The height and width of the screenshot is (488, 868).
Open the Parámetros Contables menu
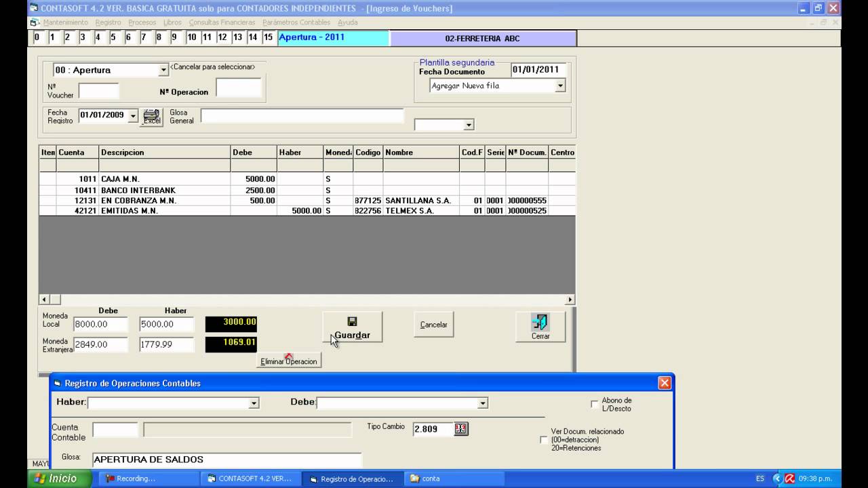(x=296, y=22)
